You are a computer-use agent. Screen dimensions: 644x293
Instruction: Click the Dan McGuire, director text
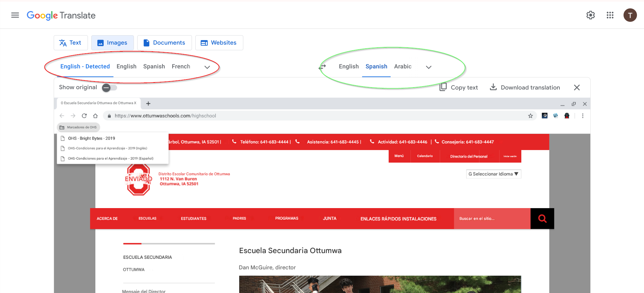tap(267, 267)
